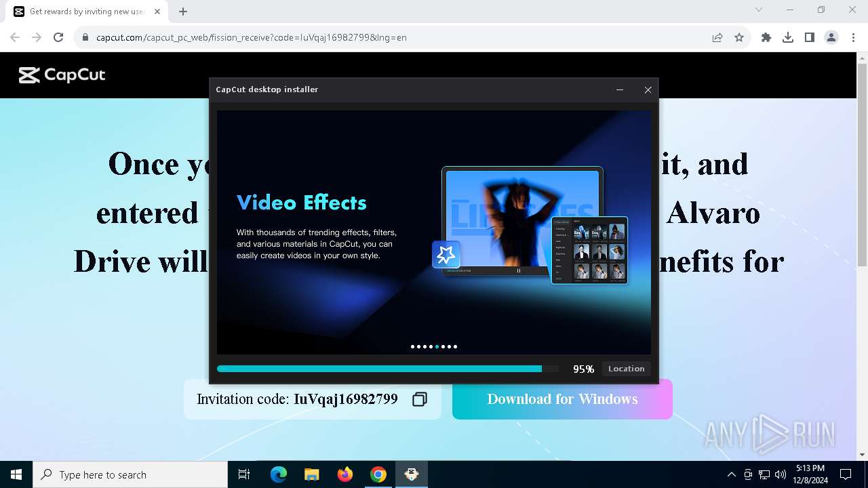Minimize the CapCut desktop installer window

[620, 89]
